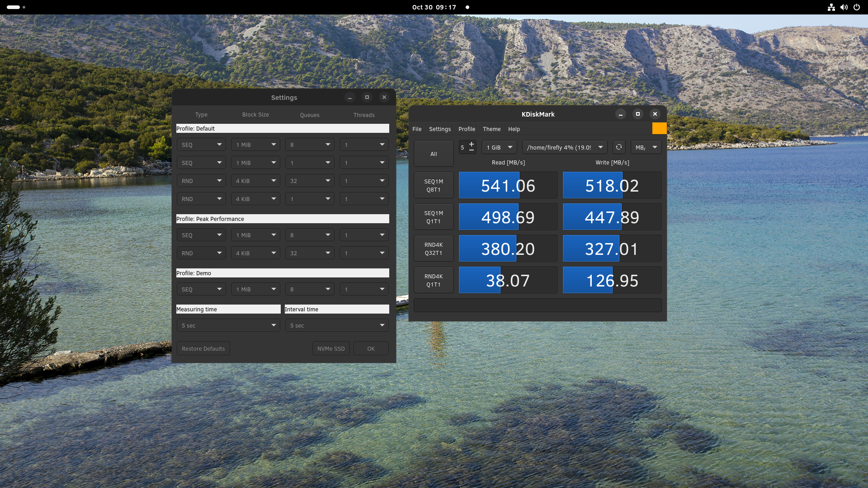Viewport: 868px width, 488px height.
Task: Click the KDiskMark refresh/run benchmark icon
Action: click(618, 147)
